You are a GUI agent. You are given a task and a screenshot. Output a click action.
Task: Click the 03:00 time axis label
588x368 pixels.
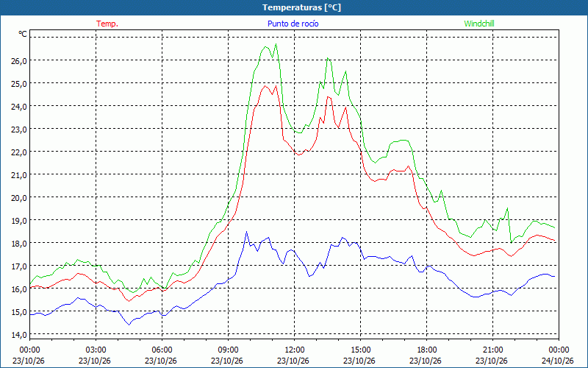96,350
